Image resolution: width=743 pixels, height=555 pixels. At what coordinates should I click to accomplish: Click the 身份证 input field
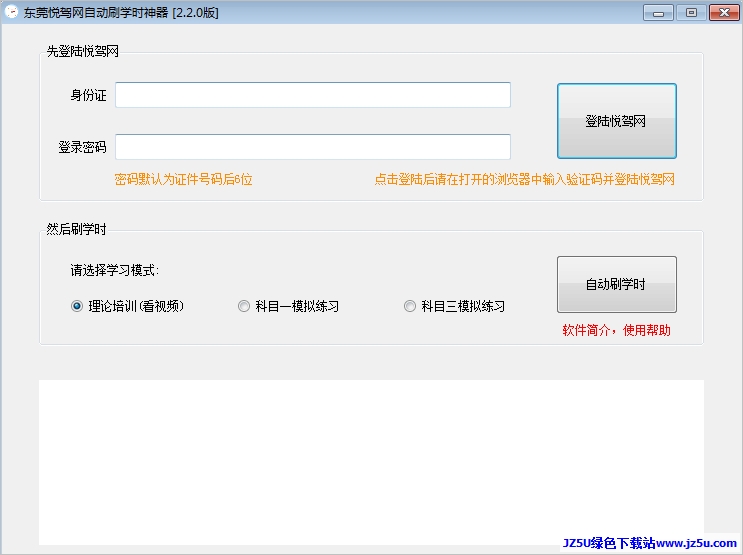click(x=313, y=95)
